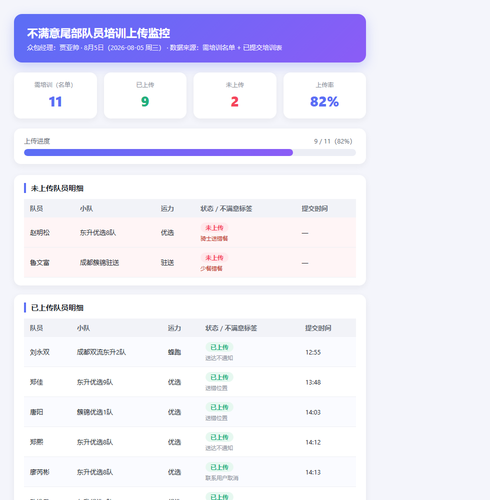Click submit time 14:03
Viewport: 490px width, 500px height.
[313, 412]
